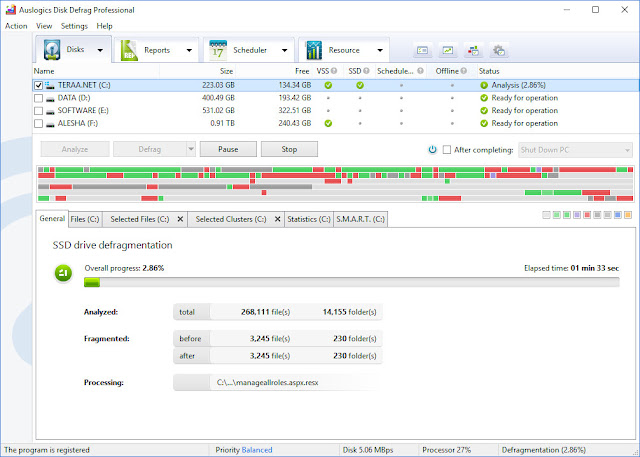Click the Auslogics app icon in title bar
The height and width of the screenshot is (457, 640).
pos(11,10)
